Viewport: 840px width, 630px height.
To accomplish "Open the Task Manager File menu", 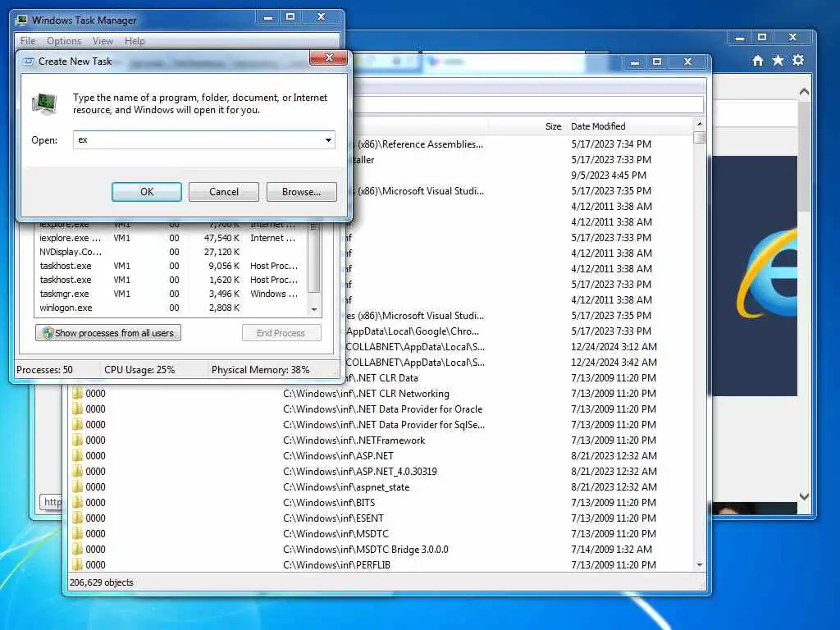I will [x=27, y=41].
